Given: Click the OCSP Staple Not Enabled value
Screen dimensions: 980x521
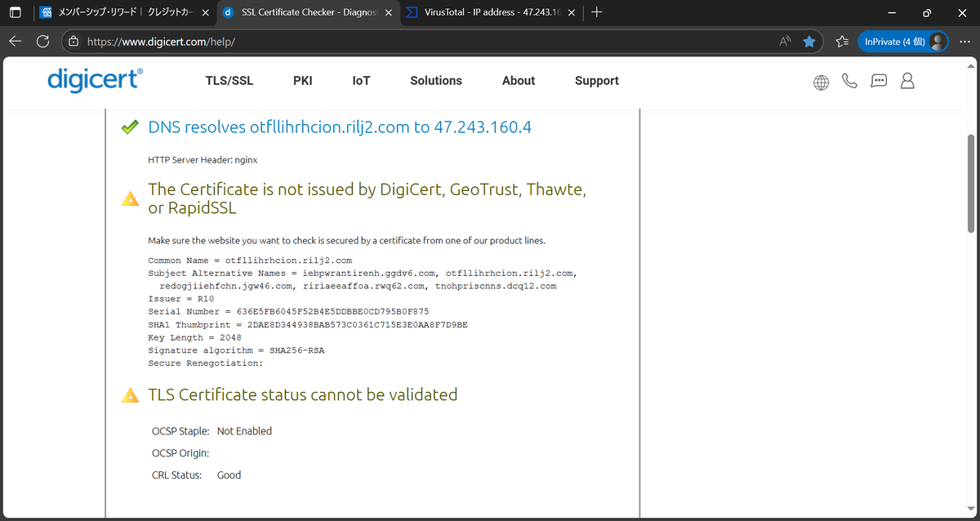Looking at the screenshot, I should tap(244, 431).
